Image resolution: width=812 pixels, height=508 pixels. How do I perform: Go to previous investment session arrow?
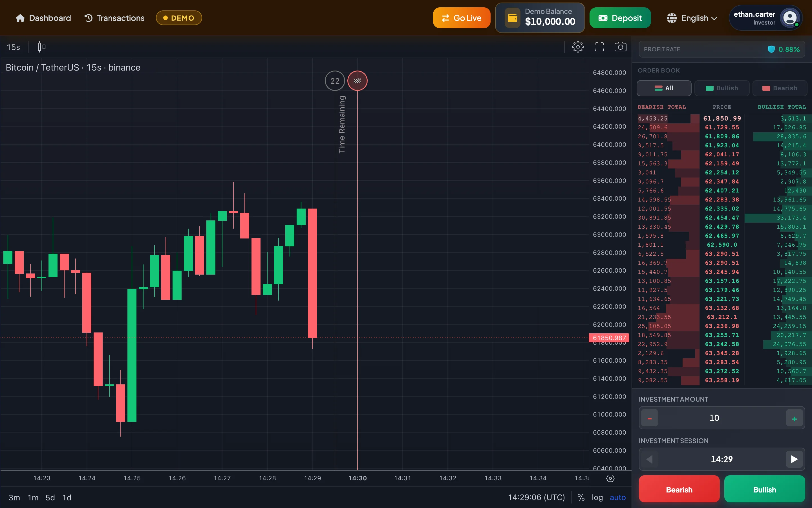[650, 459]
